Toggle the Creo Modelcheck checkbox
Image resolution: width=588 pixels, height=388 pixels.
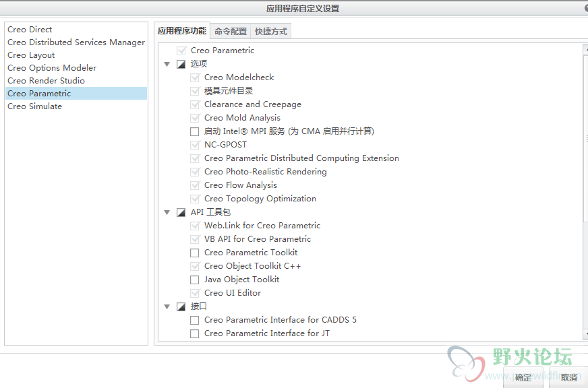coord(195,77)
